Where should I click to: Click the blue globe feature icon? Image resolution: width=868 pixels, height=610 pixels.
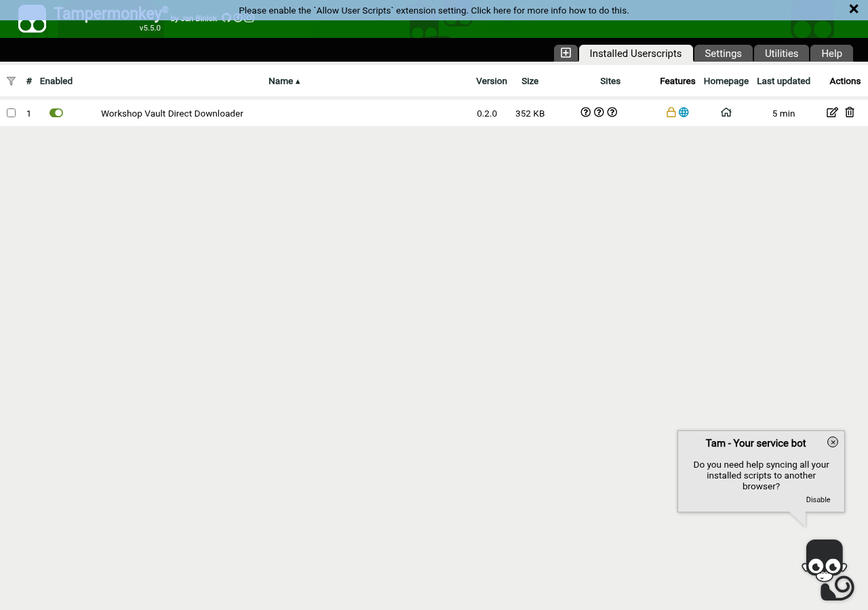684,113
